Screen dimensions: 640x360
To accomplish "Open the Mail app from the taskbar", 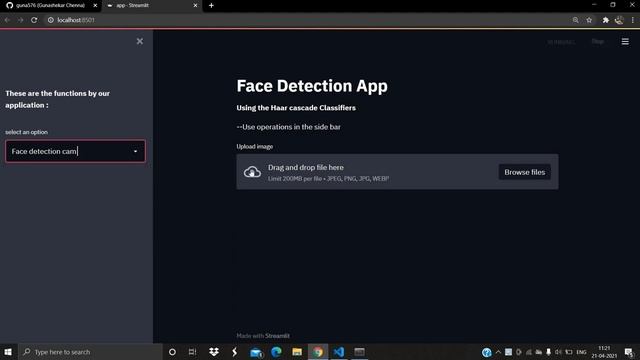I will click(256, 352).
